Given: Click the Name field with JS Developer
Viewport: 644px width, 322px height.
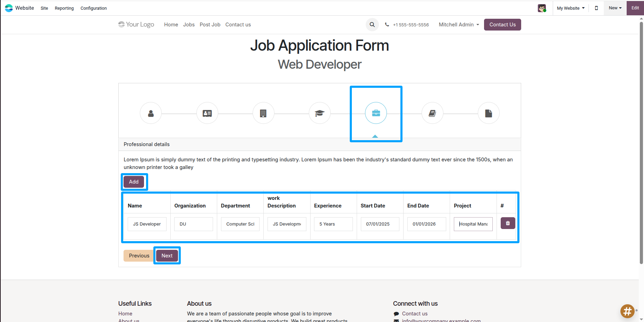Looking at the screenshot, I should [x=147, y=224].
